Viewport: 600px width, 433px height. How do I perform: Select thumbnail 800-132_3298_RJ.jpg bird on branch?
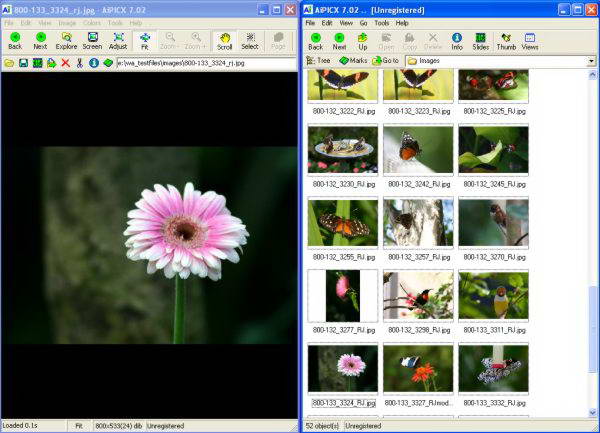pos(418,296)
